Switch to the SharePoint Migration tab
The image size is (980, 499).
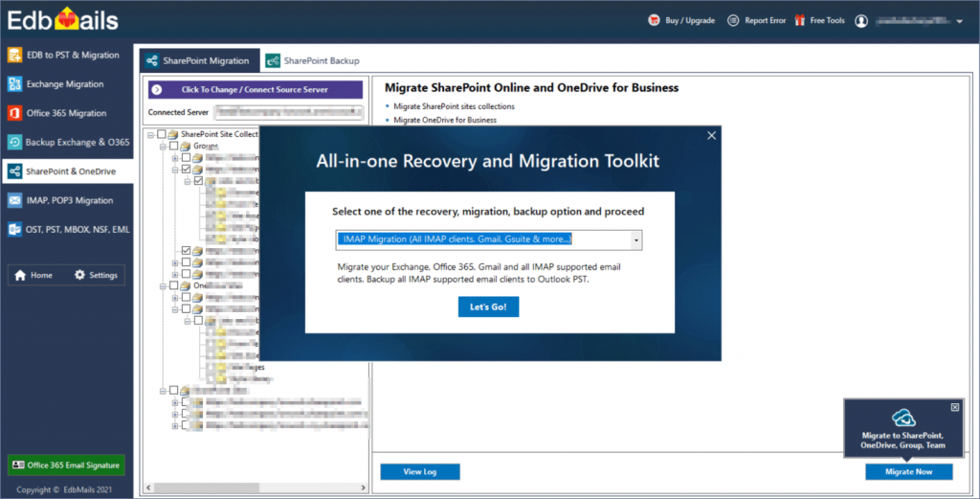click(x=199, y=60)
